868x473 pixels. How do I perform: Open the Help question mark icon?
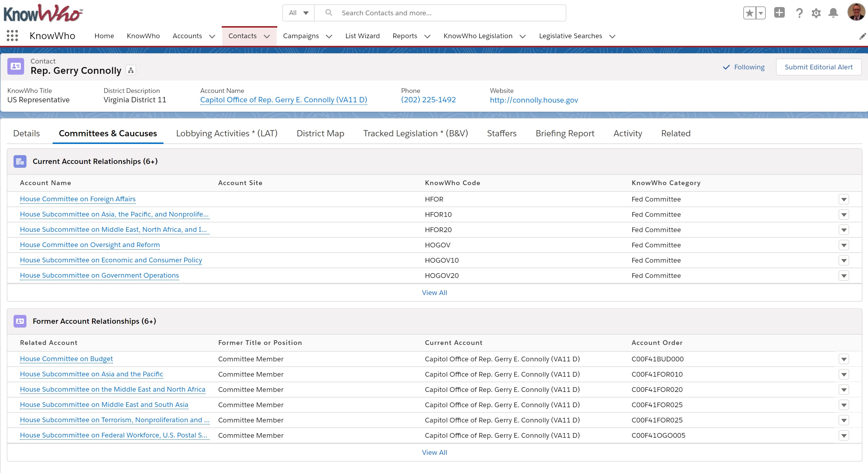click(x=799, y=13)
